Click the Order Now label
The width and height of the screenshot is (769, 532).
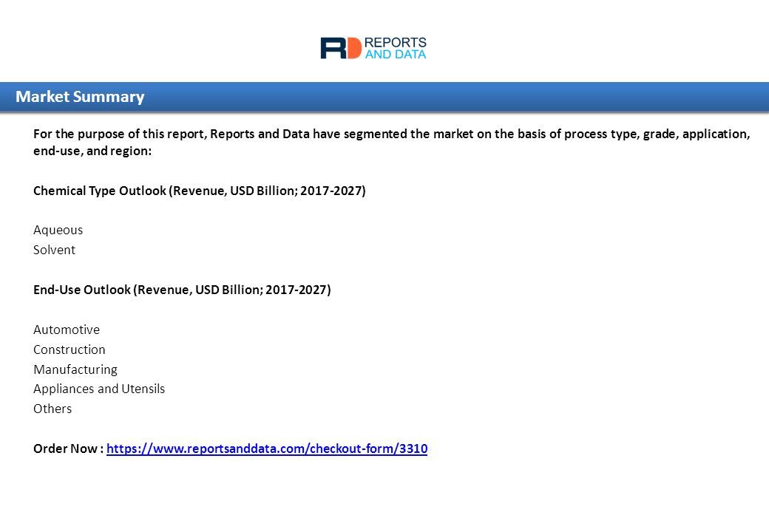click(x=68, y=449)
